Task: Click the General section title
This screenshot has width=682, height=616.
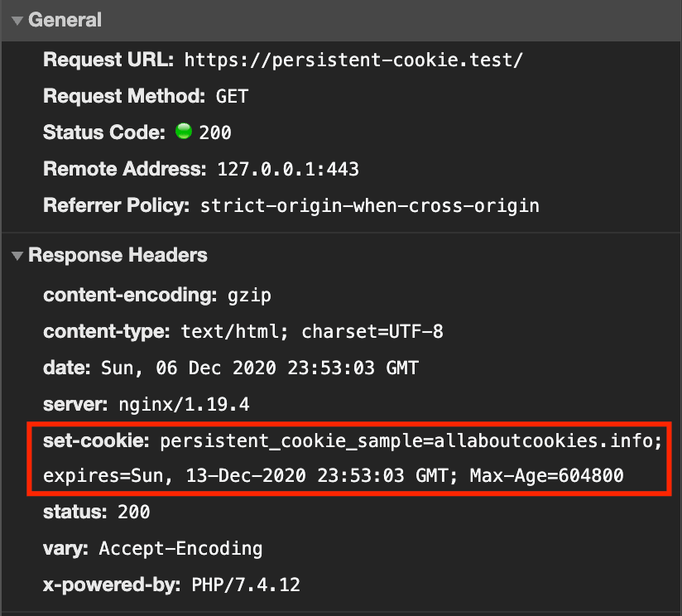Action: [x=65, y=20]
